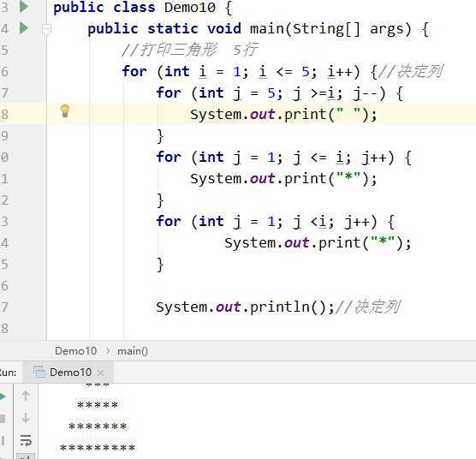Click the gray stop square in Run panel
Viewport: 476px width, 459px height.
pos(3,419)
